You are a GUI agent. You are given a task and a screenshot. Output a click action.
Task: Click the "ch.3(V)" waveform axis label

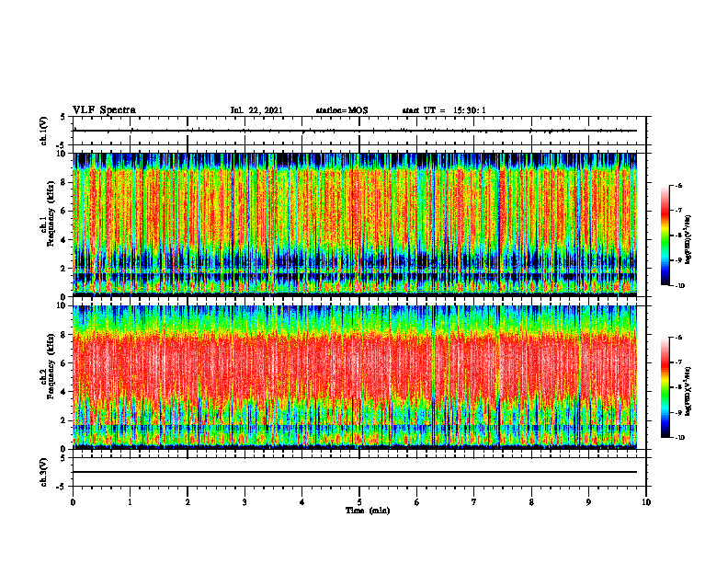pyautogui.click(x=43, y=472)
